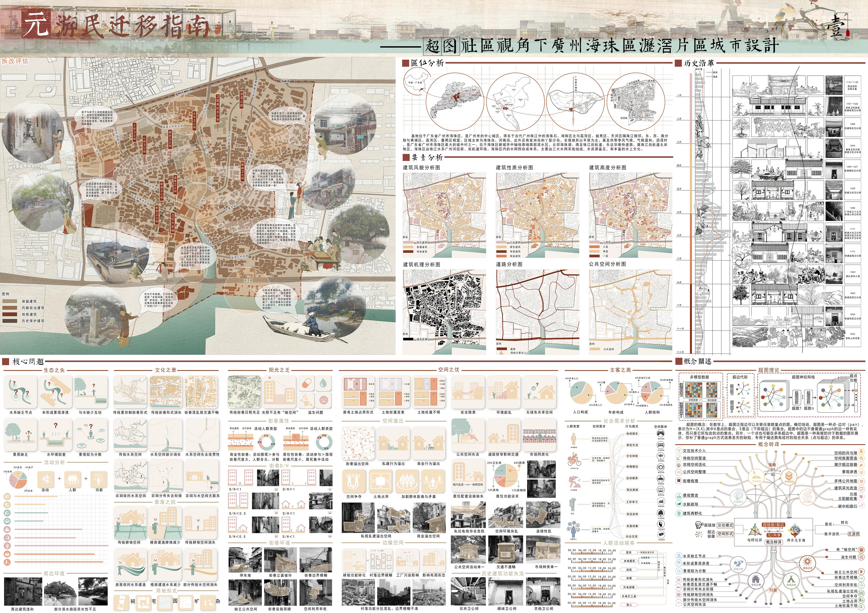
Task: Select the 历史沿革 section heading
Action: [699, 63]
